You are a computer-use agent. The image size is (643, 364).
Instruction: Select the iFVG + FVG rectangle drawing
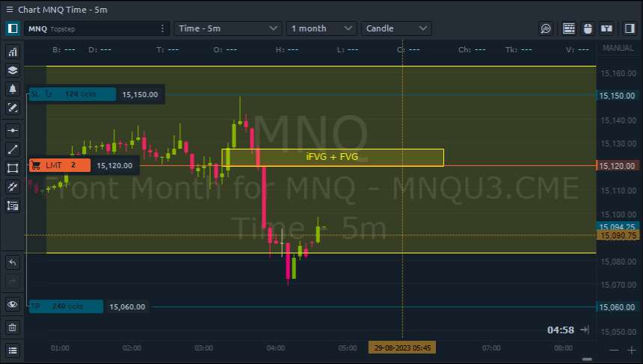click(x=333, y=158)
